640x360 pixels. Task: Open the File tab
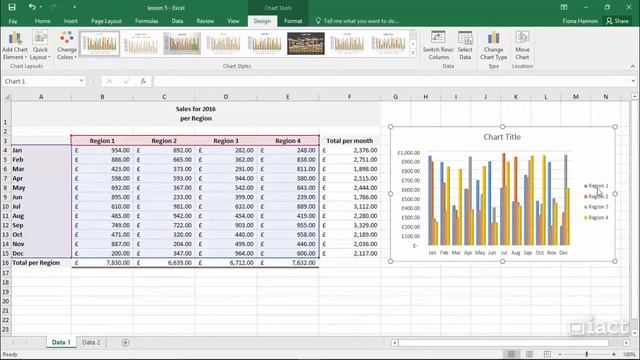point(13,21)
